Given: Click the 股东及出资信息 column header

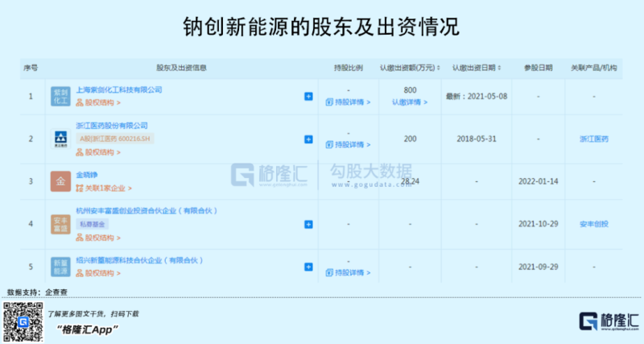Looking at the screenshot, I should 181,68.
